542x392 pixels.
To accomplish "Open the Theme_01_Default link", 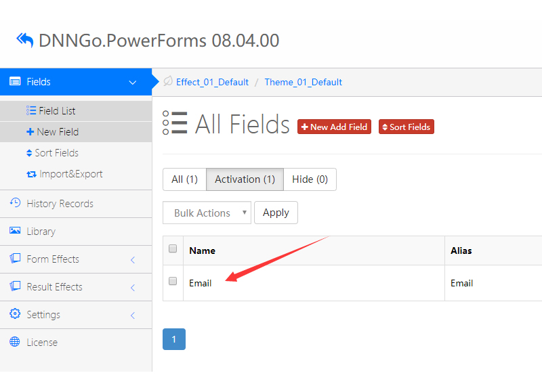I will click(303, 82).
